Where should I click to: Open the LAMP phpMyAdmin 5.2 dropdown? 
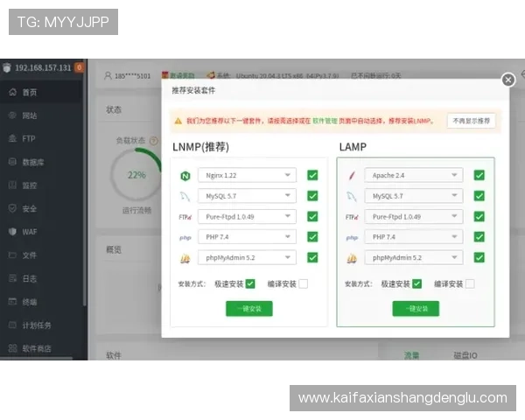(414, 257)
